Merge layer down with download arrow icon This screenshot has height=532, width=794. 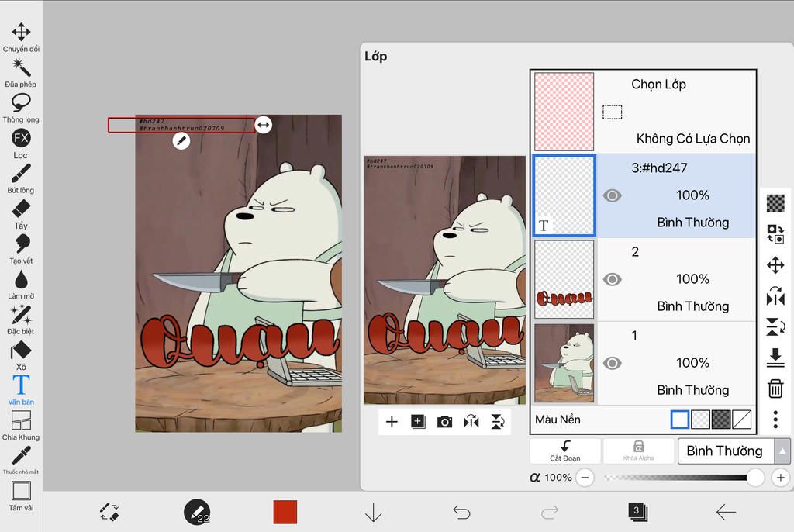(775, 358)
